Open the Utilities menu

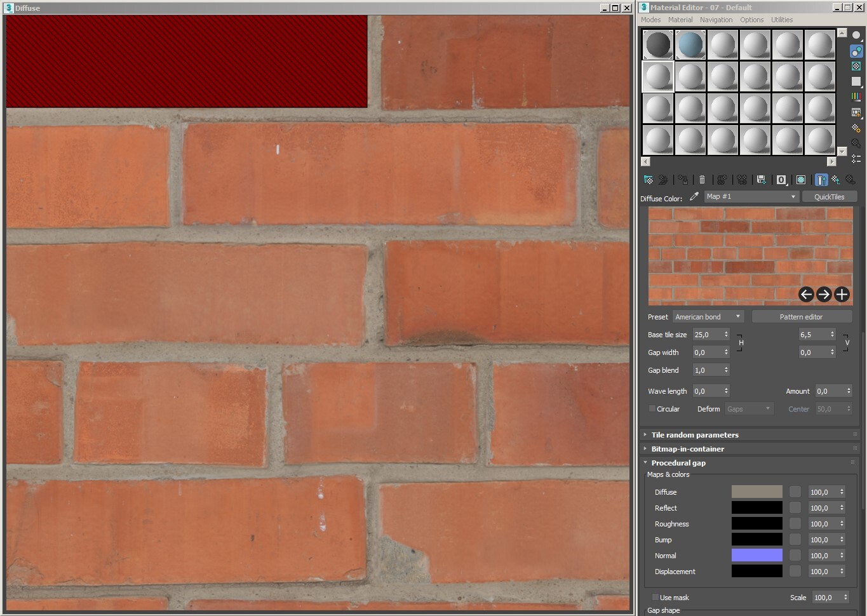[781, 20]
